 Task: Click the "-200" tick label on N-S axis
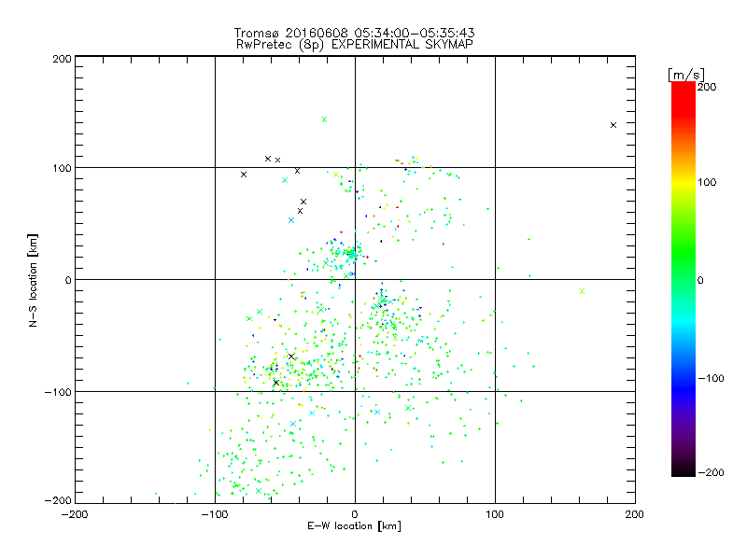(58, 500)
